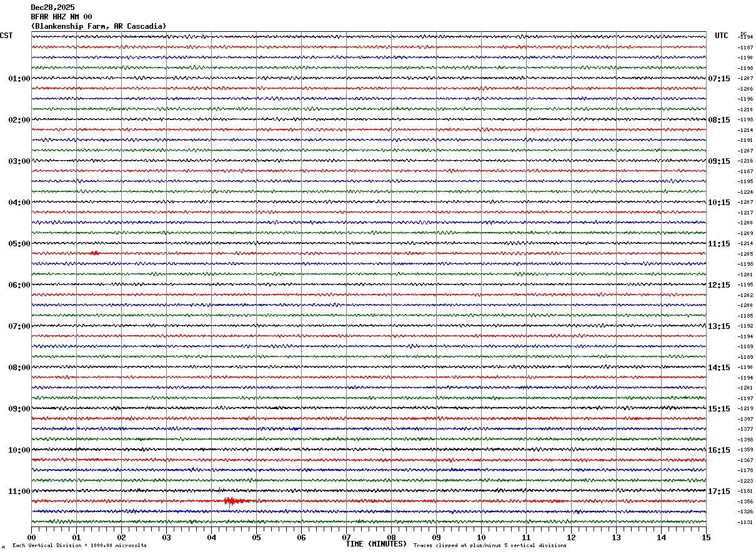
Task: Click the DC offset value -1210
Action: pyautogui.click(x=745, y=109)
